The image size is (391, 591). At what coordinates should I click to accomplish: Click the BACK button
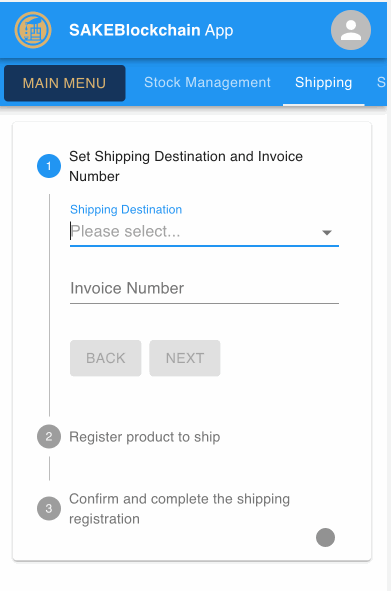(x=106, y=358)
